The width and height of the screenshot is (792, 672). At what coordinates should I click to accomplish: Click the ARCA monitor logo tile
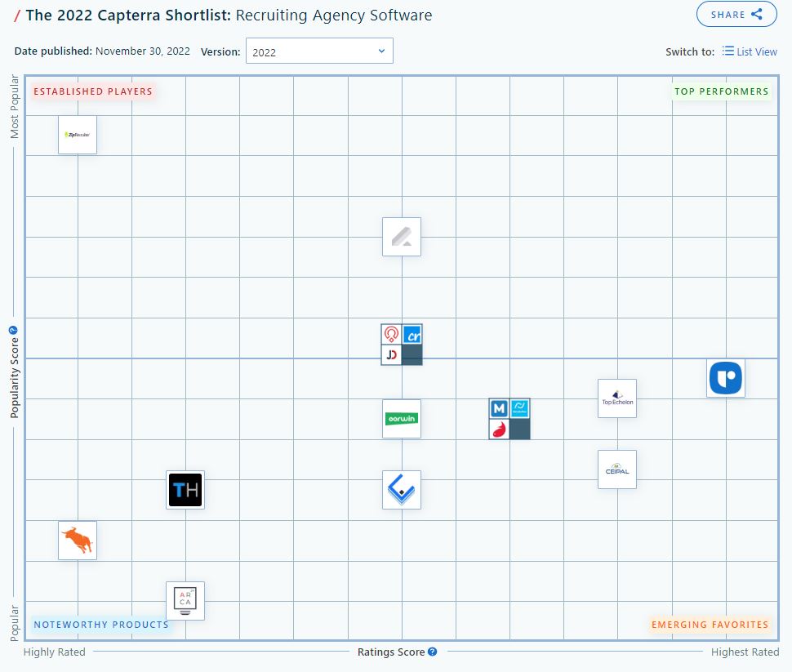(x=185, y=601)
